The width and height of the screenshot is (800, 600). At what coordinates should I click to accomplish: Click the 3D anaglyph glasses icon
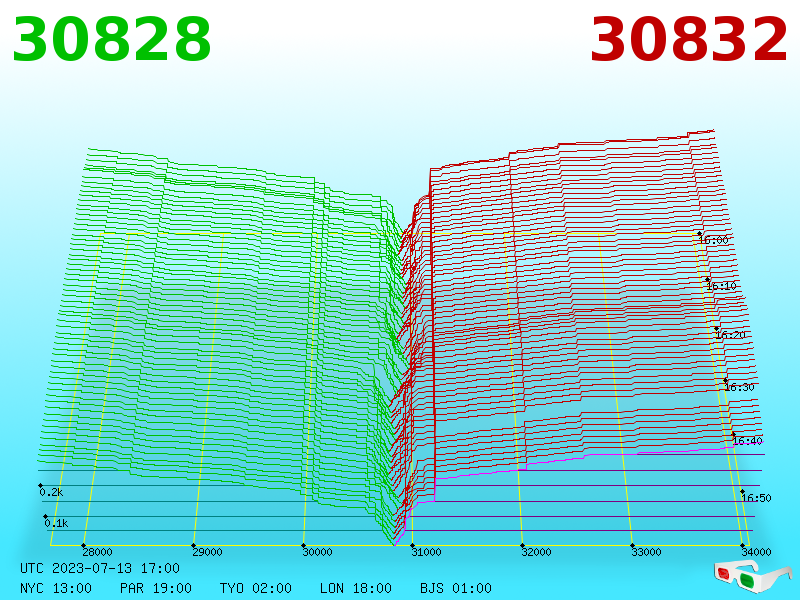752,577
